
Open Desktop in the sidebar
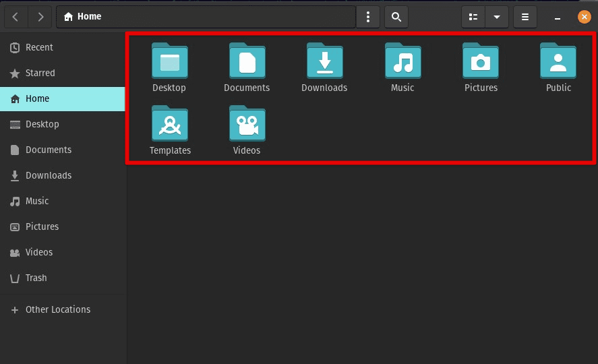[63, 124]
